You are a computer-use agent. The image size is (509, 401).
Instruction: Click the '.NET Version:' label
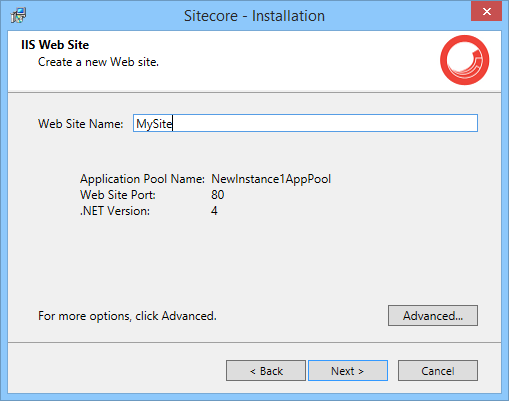pos(115,211)
